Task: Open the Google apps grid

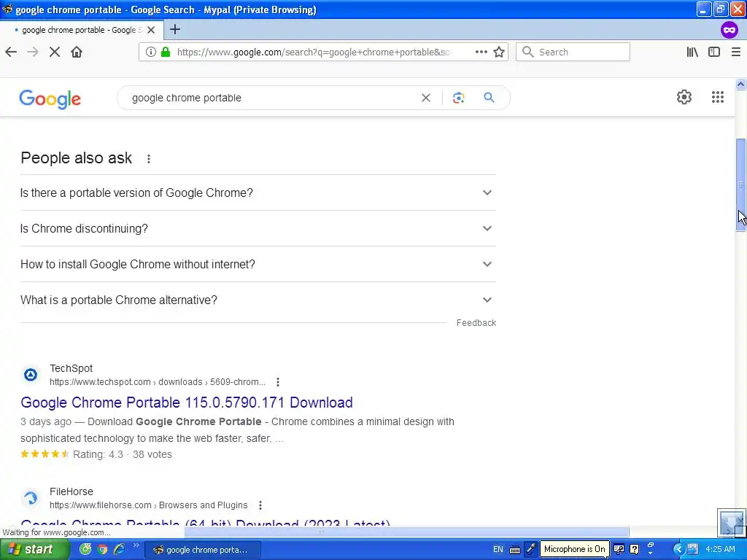Action: coord(718,97)
